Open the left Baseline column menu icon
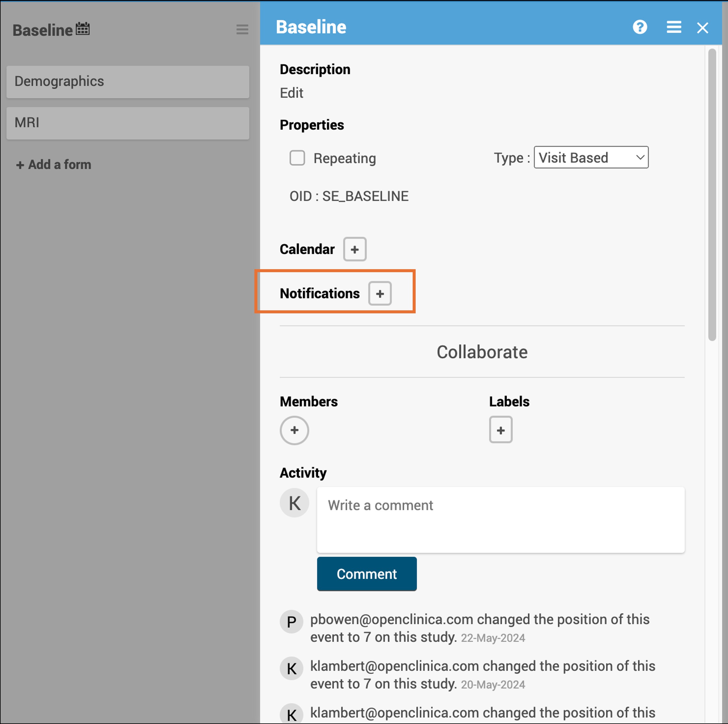728x724 pixels. (242, 29)
